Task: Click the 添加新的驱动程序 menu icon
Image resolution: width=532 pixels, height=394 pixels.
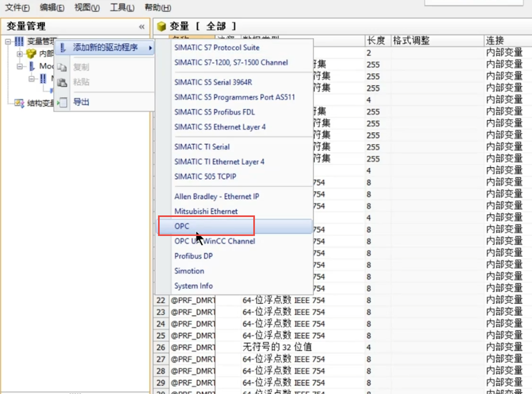Action: click(x=62, y=48)
